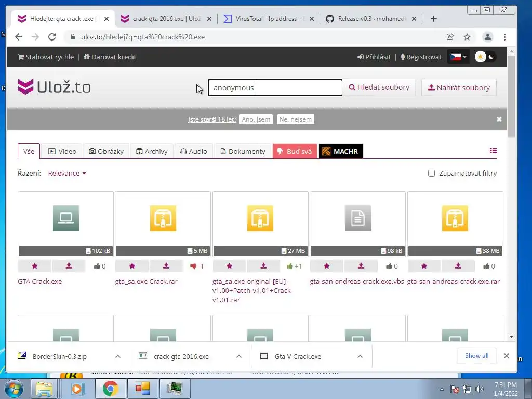The width and height of the screenshot is (532, 399).
Task: Expand BorderSkin-0.3.zip download options
Action: coord(118,356)
